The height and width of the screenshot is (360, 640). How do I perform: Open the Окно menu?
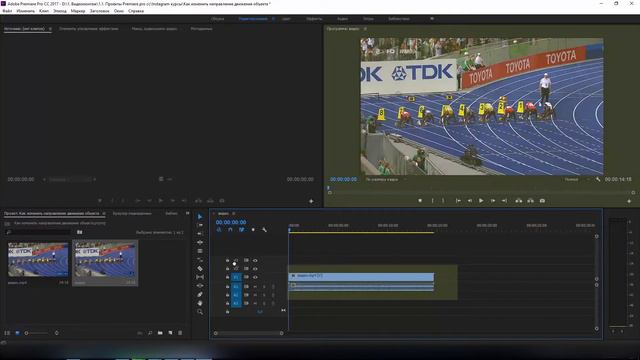click(119, 11)
